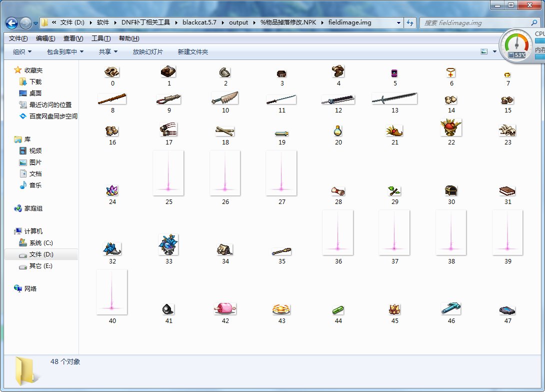The height and width of the screenshot is (392, 545).
Task: Go to 文件 (D:) breadcrumb
Action: coord(72,22)
